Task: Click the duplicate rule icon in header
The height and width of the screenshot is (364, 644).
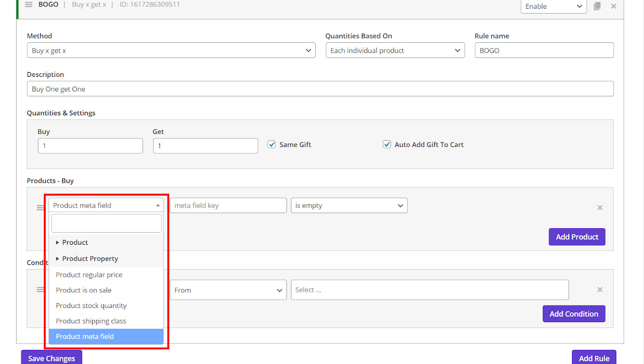Action: pos(597,6)
